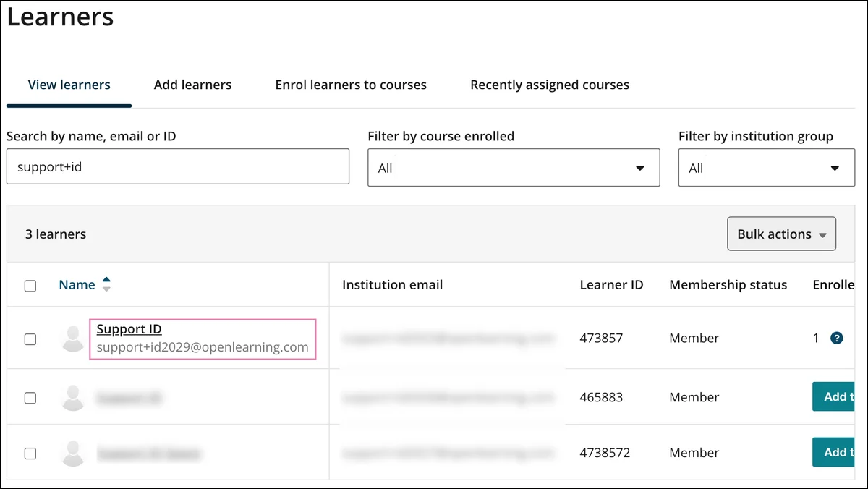Tick the checkbox for learner 4738572 row
The height and width of the screenshot is (489, 868).
[x=30, y=454]
